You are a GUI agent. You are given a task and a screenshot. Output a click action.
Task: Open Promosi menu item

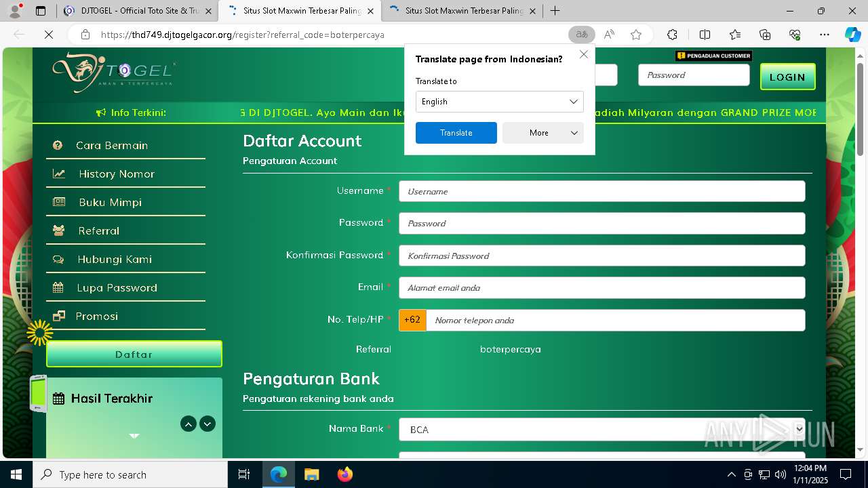[x=97, y=316]
